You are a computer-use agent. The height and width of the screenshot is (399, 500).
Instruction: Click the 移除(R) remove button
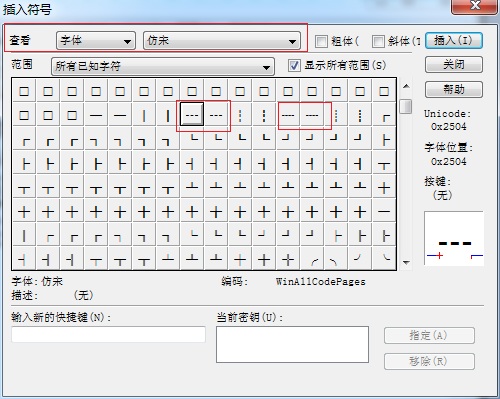(x=429, y=361)
